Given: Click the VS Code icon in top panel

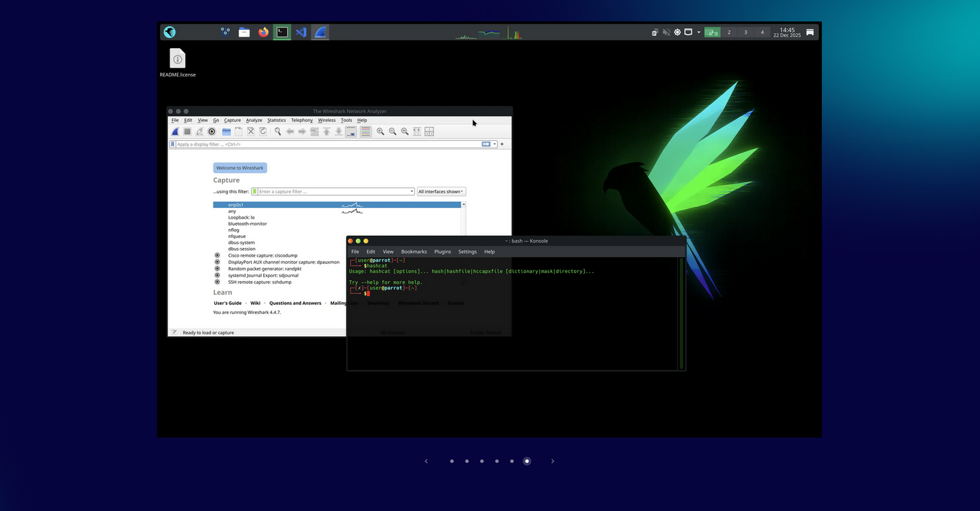Looking at the screenshot, I should pyautogui.click(x=301, y=32).
